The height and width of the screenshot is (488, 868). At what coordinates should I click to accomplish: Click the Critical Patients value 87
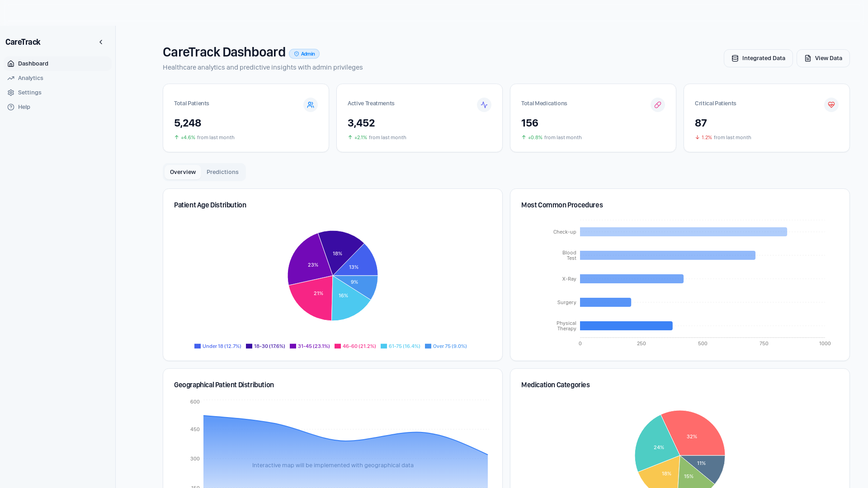pos(701,123)
